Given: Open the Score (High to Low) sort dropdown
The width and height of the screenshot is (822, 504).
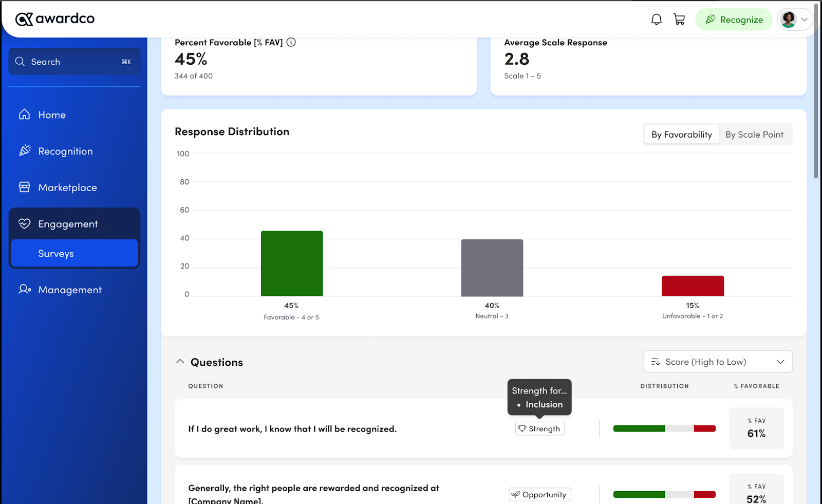Looking at the screenshot, I should pos(717,362).
